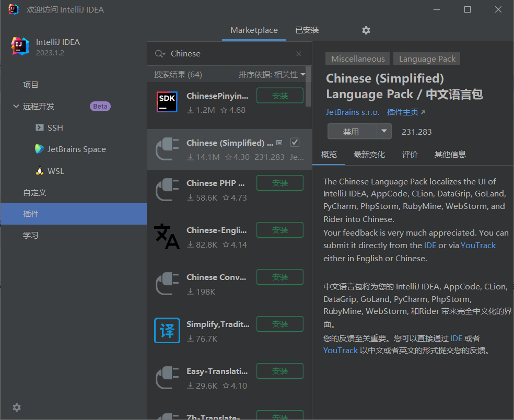The width and height of the screenshot is (514, 420).
Task: Click the bundled-plugin tag icon next to Chinese (Simplified)
Action: [x=279, y=143]
